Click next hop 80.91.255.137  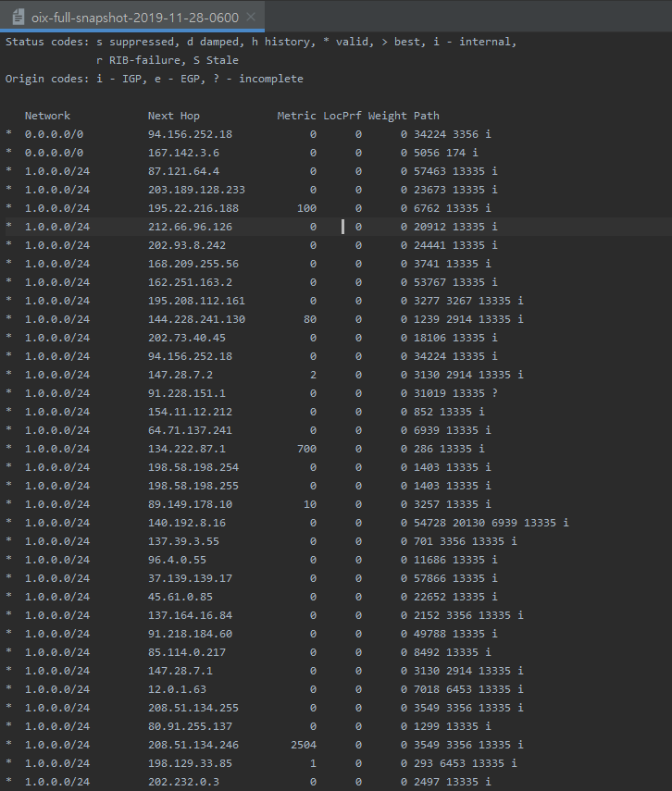tap(190, 726)
